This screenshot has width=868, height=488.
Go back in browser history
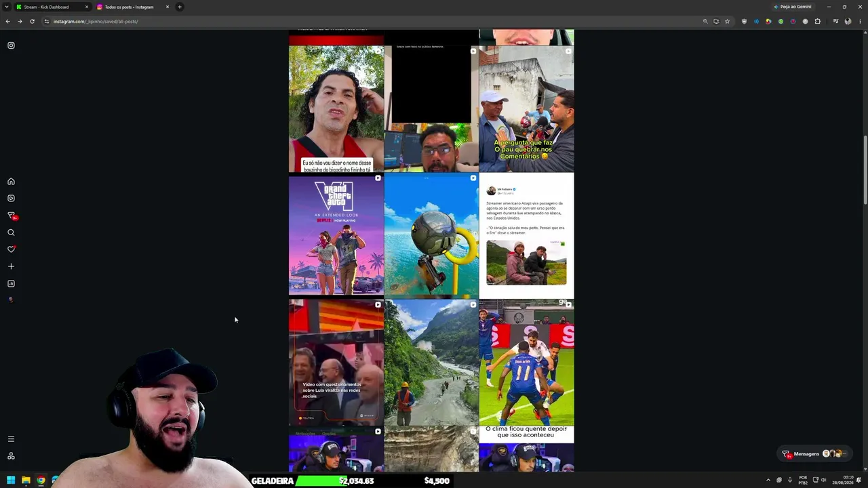(x=7, y=21)
